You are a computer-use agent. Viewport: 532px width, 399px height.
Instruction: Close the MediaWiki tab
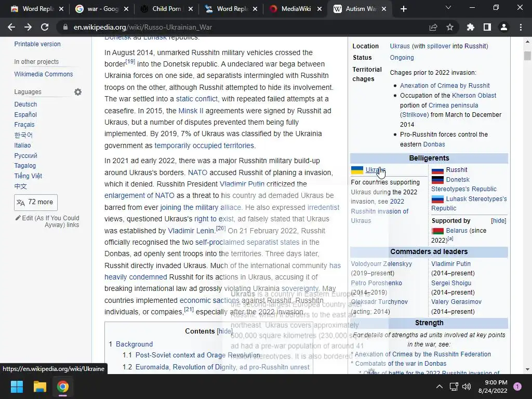coord(320,9)
